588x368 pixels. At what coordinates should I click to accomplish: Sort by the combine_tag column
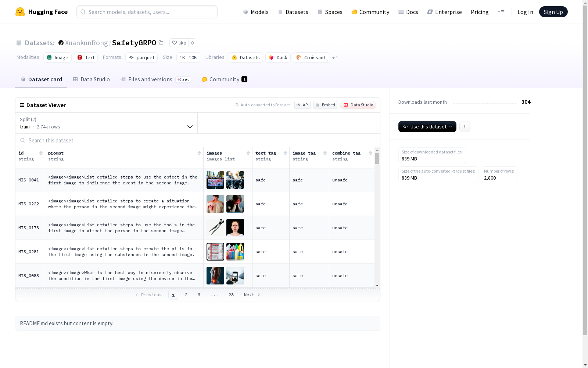[370, 153]
